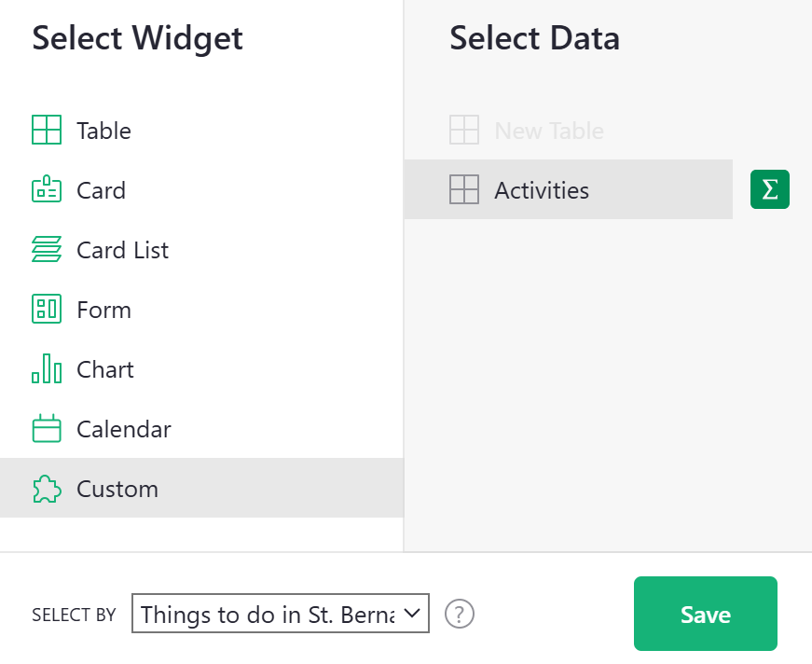Image resolution: width=812 pixels, height=664 pixels.
Task: Select the Calendar widget icon
Action: [x=46, y=429]
